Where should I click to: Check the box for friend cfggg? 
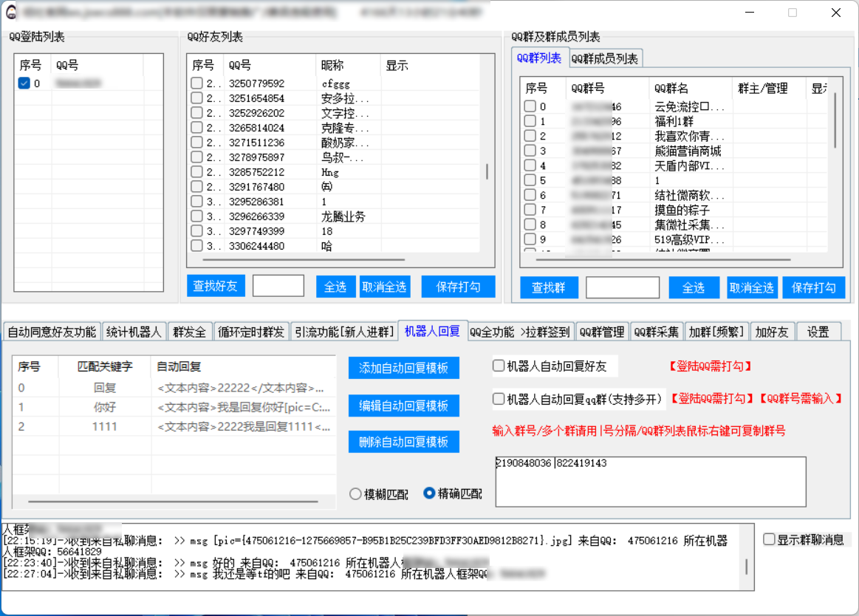point(196,83)
